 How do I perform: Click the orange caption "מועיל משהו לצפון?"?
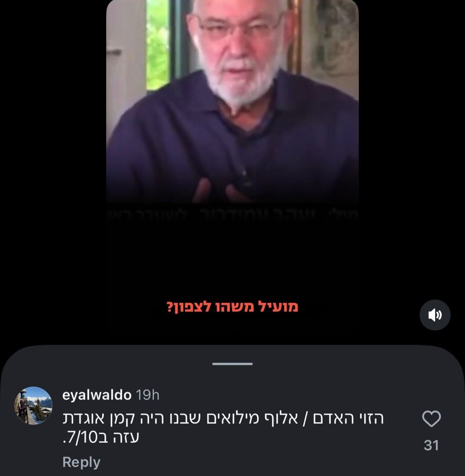[x=232, y=307]
